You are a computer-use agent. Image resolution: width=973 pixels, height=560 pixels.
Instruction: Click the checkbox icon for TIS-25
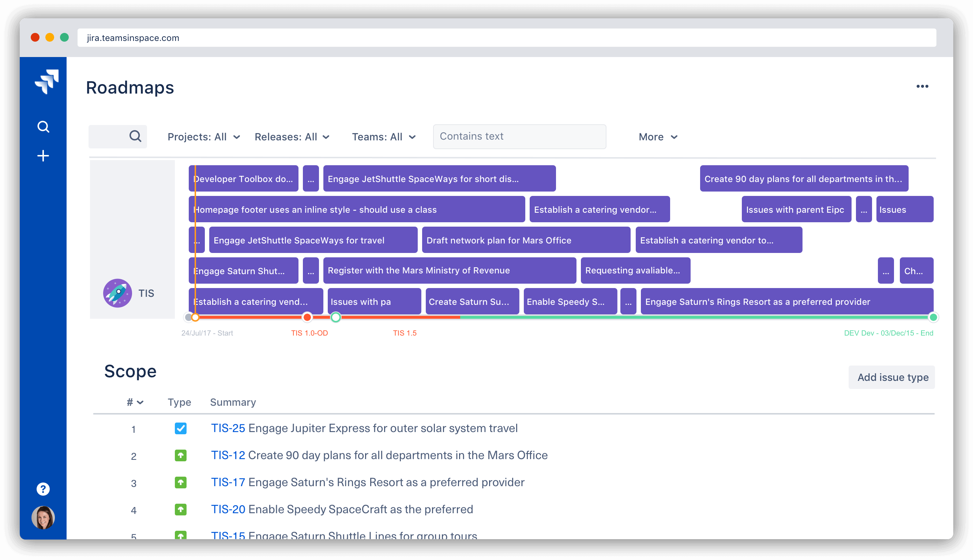click(x=180, y=428)
